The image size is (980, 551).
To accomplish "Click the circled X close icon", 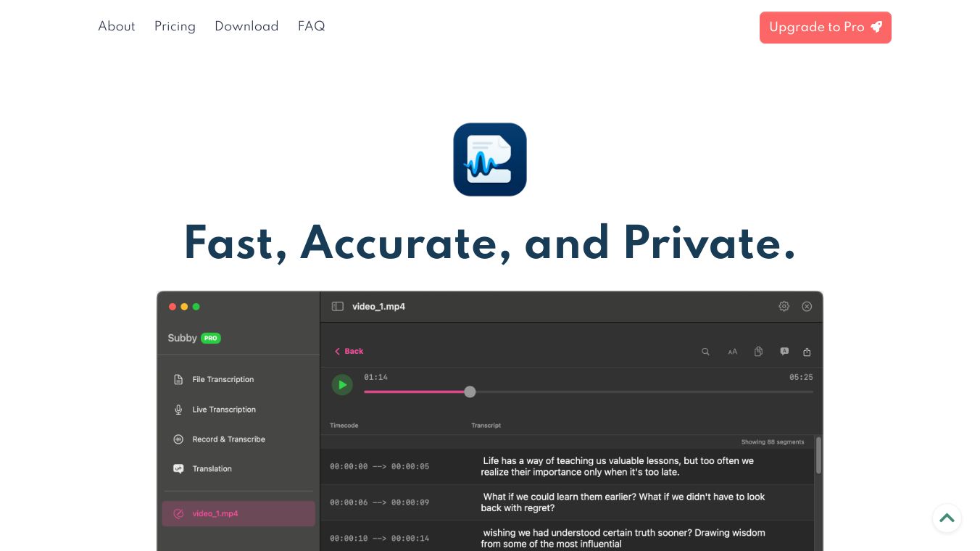I will (x=807, y=307).
